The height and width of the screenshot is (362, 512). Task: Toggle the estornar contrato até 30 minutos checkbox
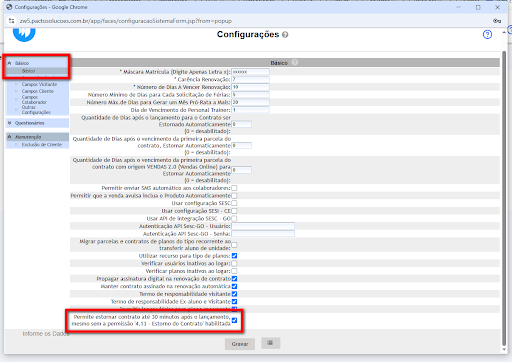tap(234, 320)
